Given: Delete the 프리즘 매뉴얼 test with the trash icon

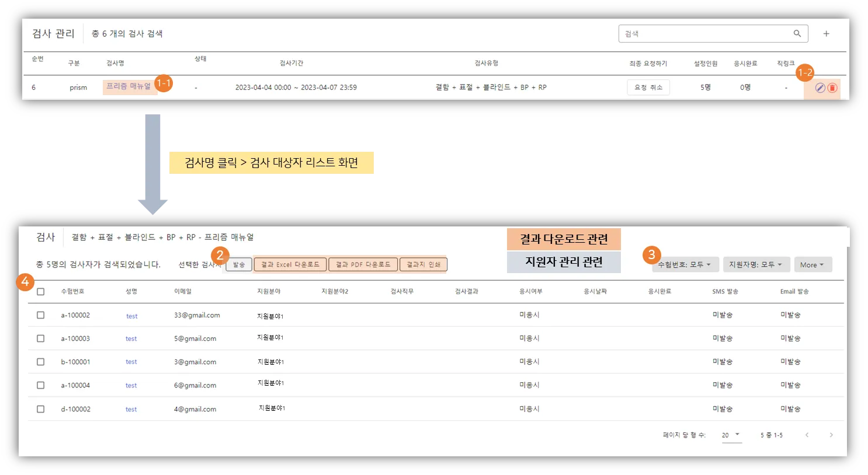Looking at the screenshot, I should point(832,88).
